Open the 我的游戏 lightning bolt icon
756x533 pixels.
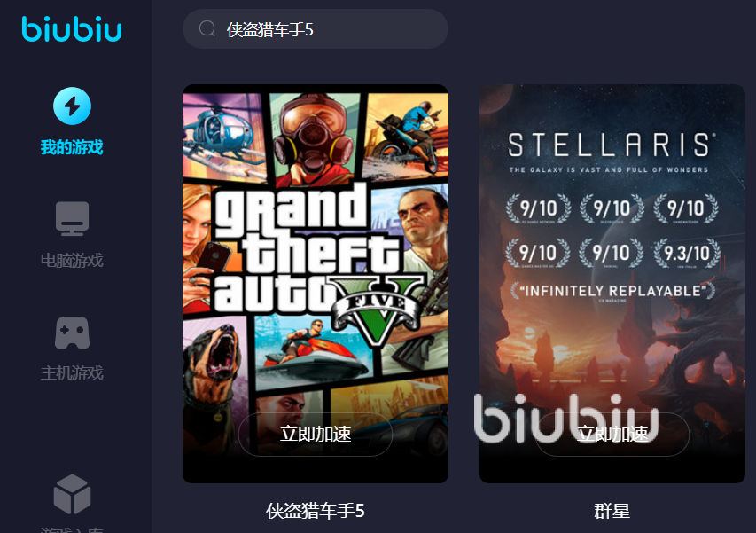point(72,106)
